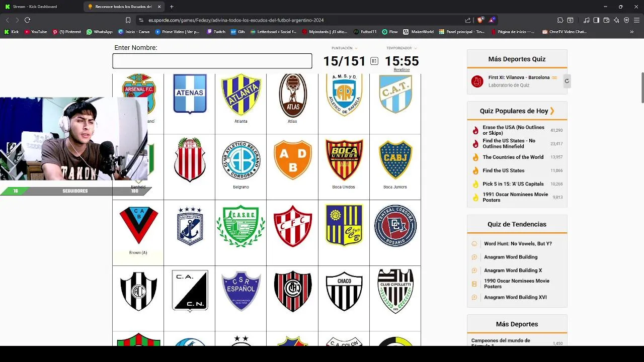Click the Brown (A) CAB crest

pos(138,226)
